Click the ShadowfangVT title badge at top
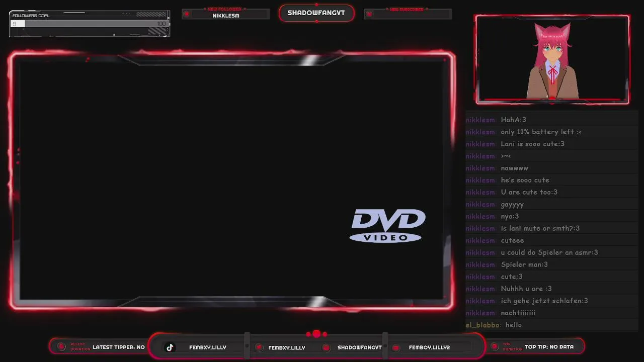 (316, 13)
